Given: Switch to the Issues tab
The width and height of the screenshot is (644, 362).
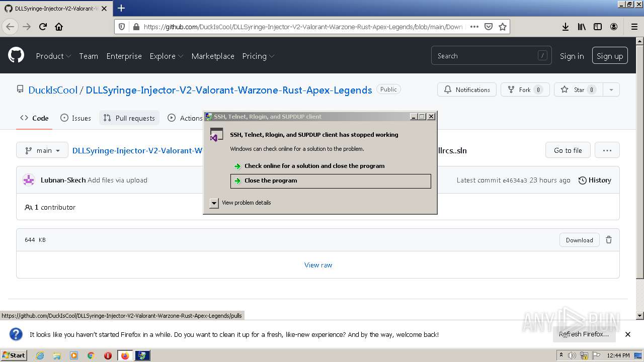Looking at the screenshot, I should (x=75, y=118).
